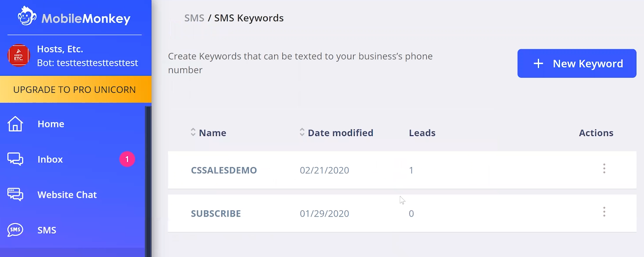Open the Inbox chat icon
644x257 pixels.
[x=15, y=159]
